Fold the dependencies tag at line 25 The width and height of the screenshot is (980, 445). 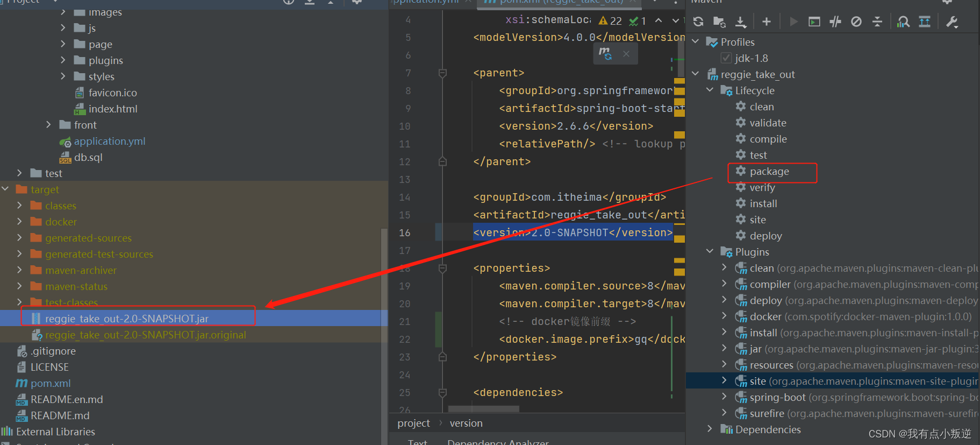tap(442, 392)
